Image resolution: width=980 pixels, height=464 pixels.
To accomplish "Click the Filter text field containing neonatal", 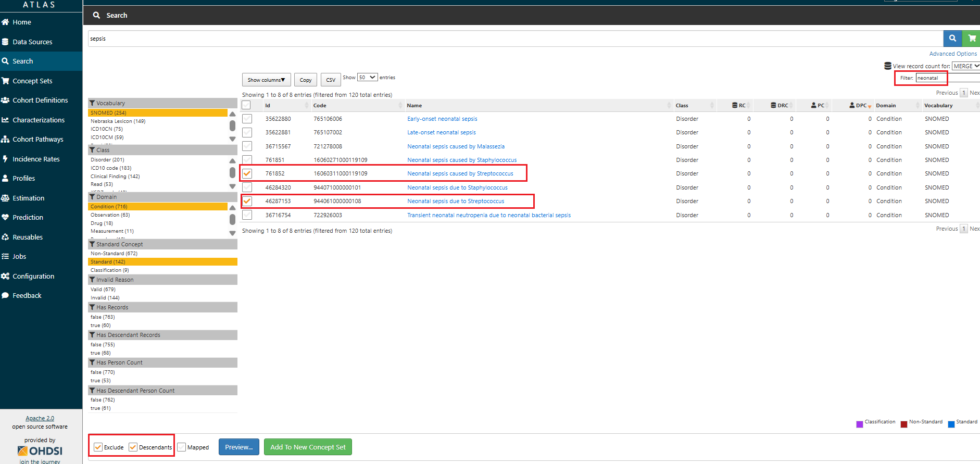I will tap(931, 78).
